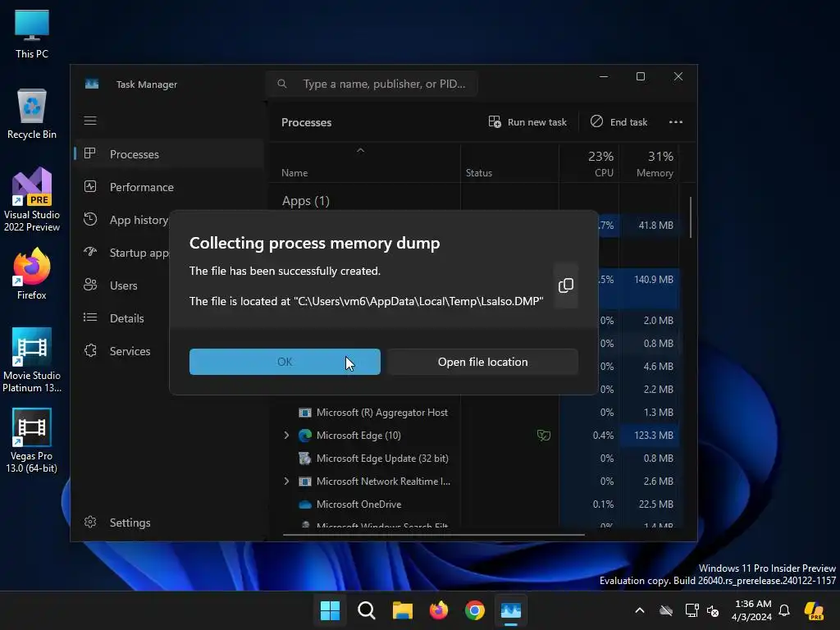
Task: Launch Firefox from the taskbar
Action: (x=439, y=610)
